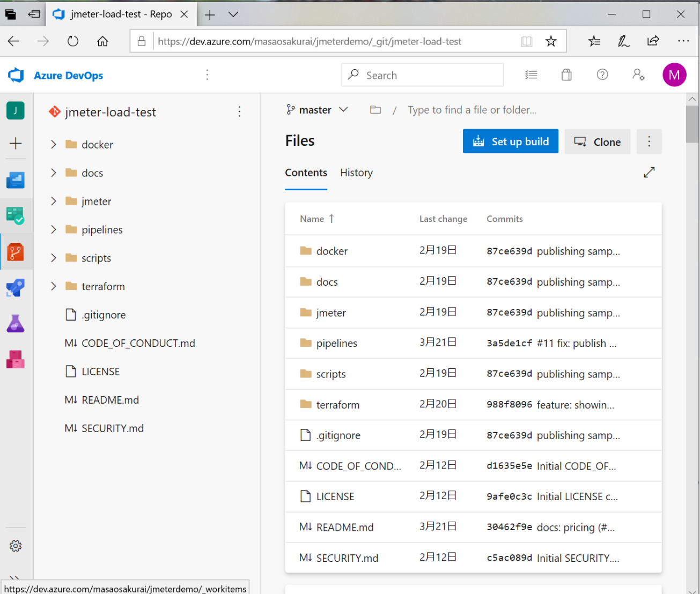
Task: Open the Marketplace shopping bag icon
Action: tap(566, 75)
